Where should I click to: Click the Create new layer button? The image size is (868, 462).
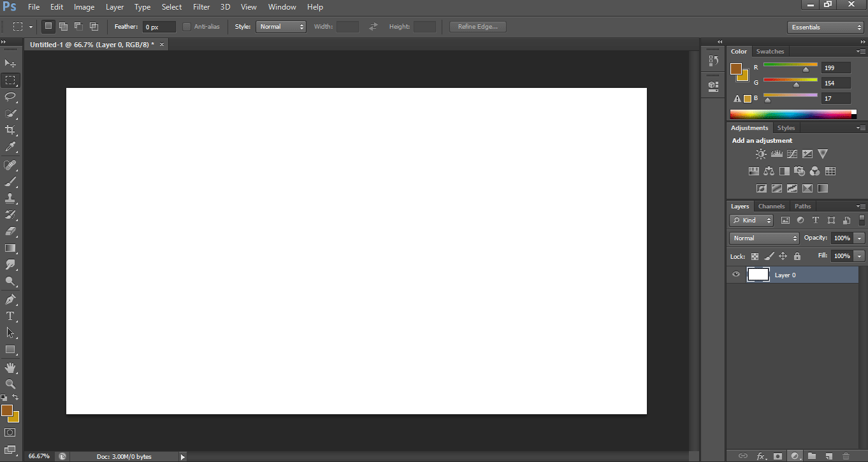828,456
